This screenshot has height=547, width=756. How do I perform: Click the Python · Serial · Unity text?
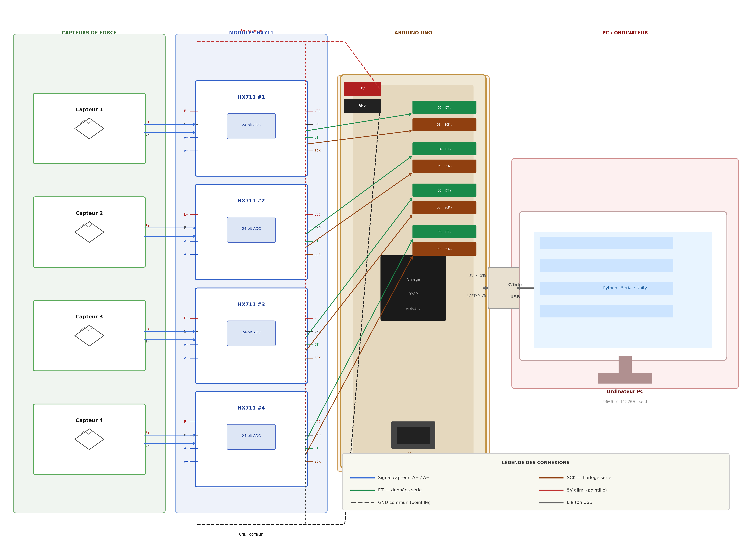coord(625,288)
